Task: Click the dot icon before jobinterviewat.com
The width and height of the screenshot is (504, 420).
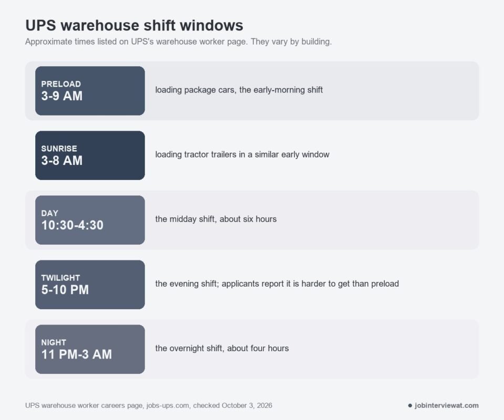Action: click(x=410, y=405)
